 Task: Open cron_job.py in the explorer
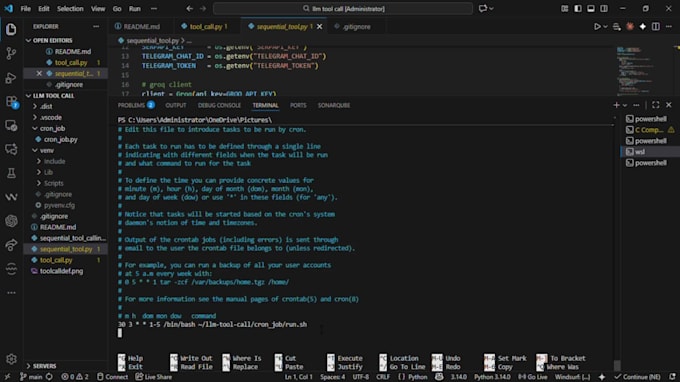(60, 140)
